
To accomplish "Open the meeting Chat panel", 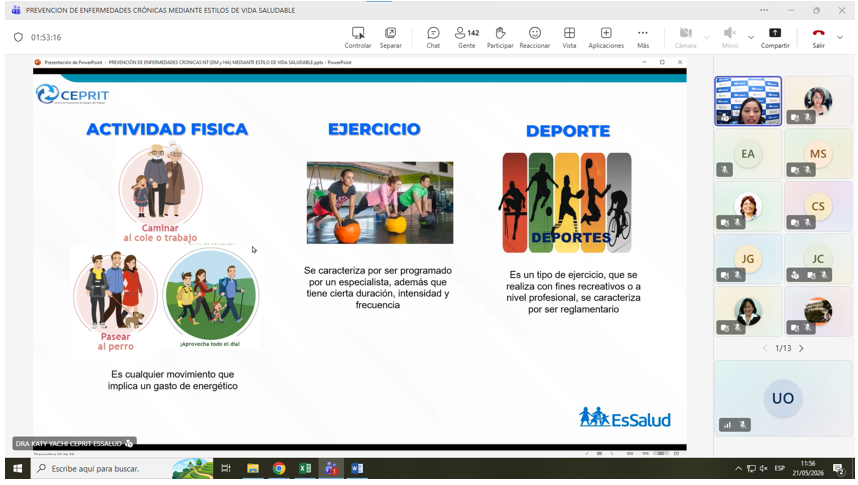I will pyautogui.click(x=433, y=37).
